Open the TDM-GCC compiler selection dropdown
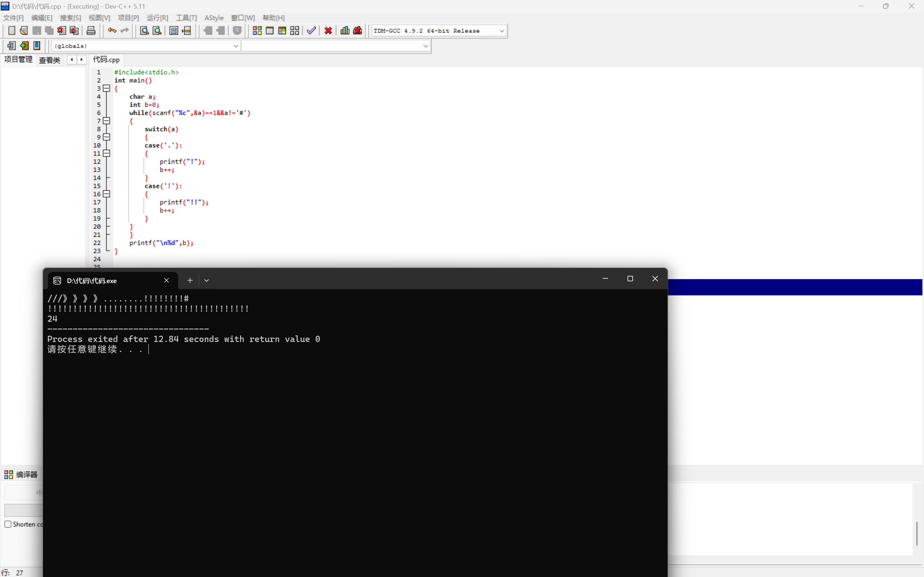The image size is (924, 577). click(x=502, y=31)
